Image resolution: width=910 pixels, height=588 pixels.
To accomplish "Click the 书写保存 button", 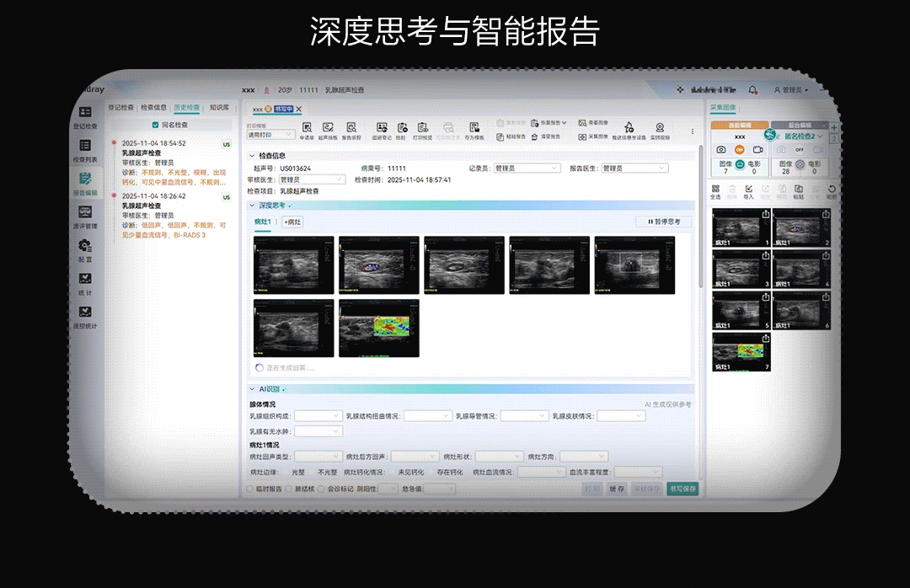I will click(x=682, y=489).
